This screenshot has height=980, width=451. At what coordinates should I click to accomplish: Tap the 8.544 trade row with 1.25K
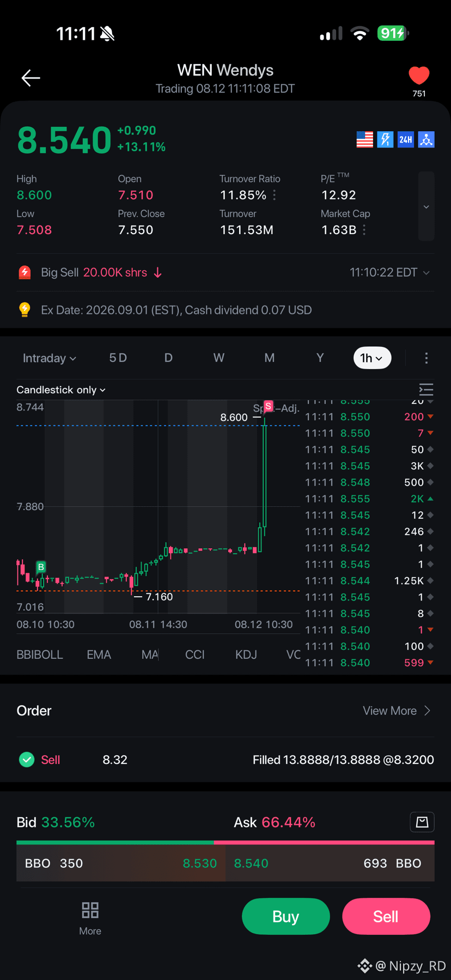point(369,581)
